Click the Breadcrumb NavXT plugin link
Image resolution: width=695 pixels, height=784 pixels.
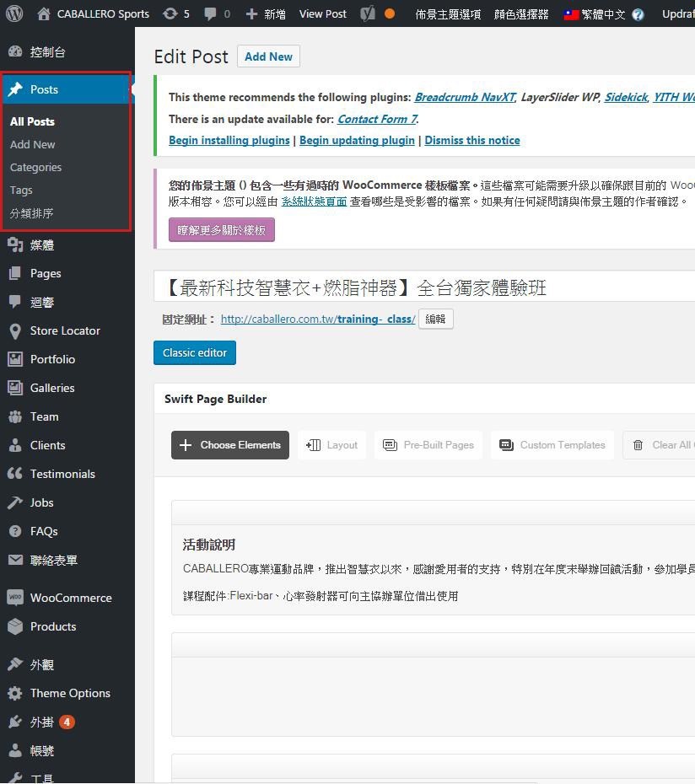click(465, 97)
